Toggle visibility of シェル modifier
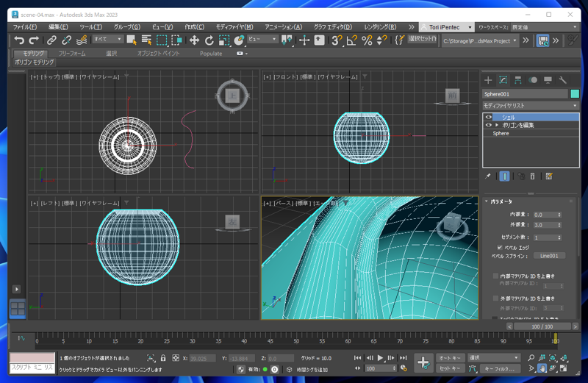Image resolution: width=588 pixels, height=383 pixels. (x=488, y=117)
